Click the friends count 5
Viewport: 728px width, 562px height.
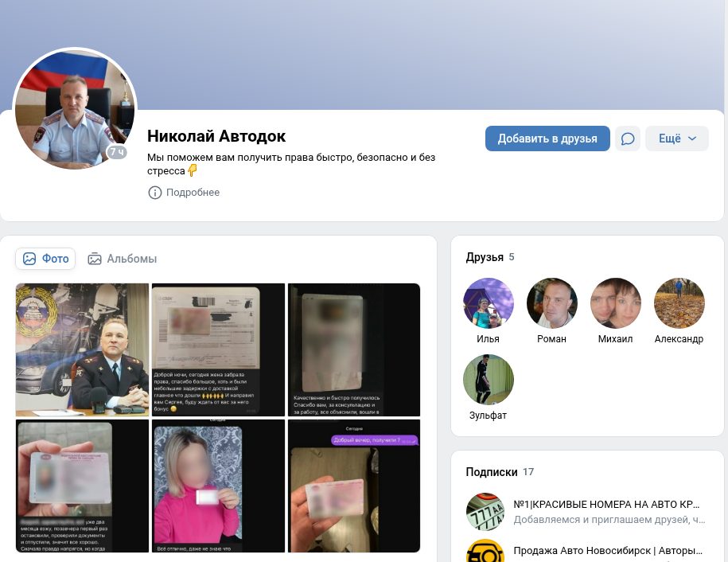click(x=512, y=257)
